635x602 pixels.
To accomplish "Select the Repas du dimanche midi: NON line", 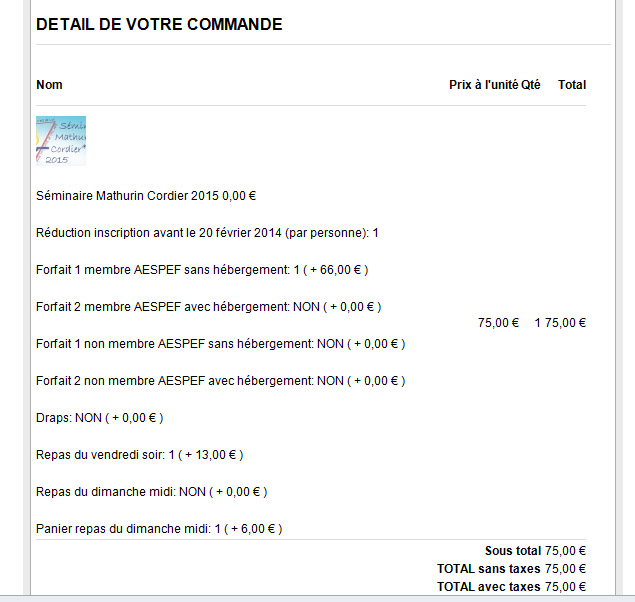I will click(151, 492).
